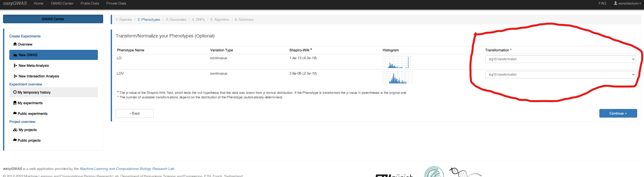Click the Back button

[134, 113]
